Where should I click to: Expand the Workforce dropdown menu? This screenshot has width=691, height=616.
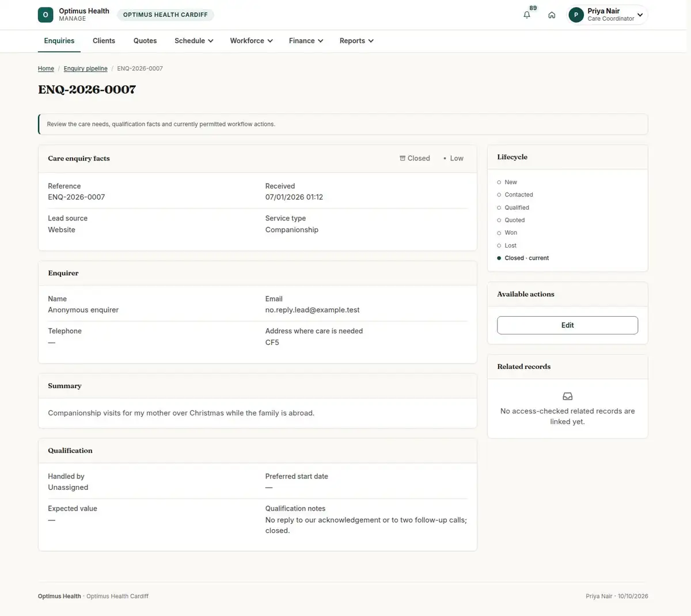(x=252, y=41)
